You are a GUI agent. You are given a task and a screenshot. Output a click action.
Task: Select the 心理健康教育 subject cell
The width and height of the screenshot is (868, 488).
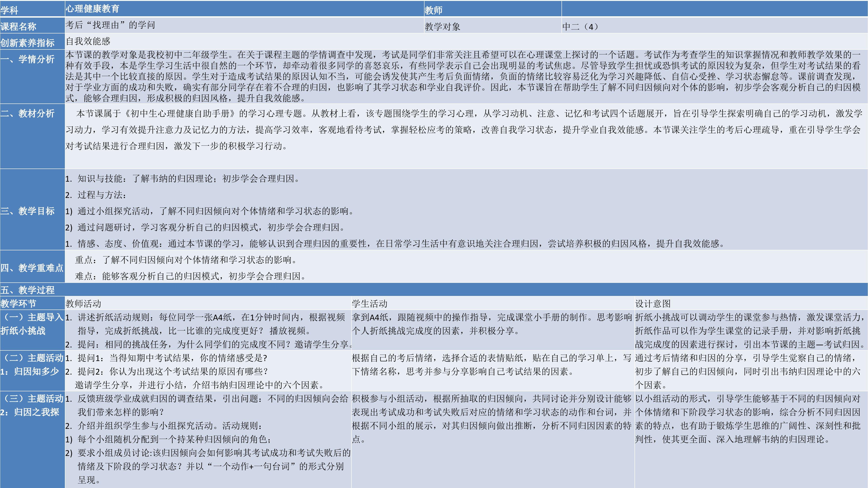pos(92,9)
